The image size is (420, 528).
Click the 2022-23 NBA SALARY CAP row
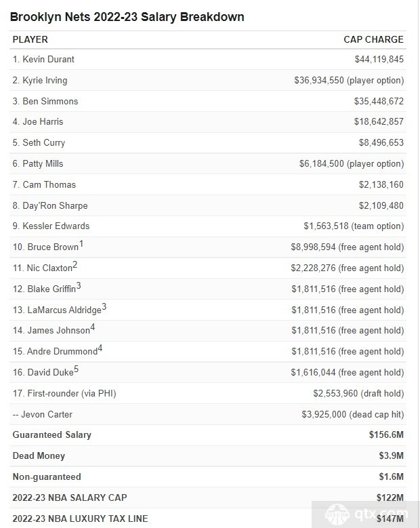(x=208, y=497)
